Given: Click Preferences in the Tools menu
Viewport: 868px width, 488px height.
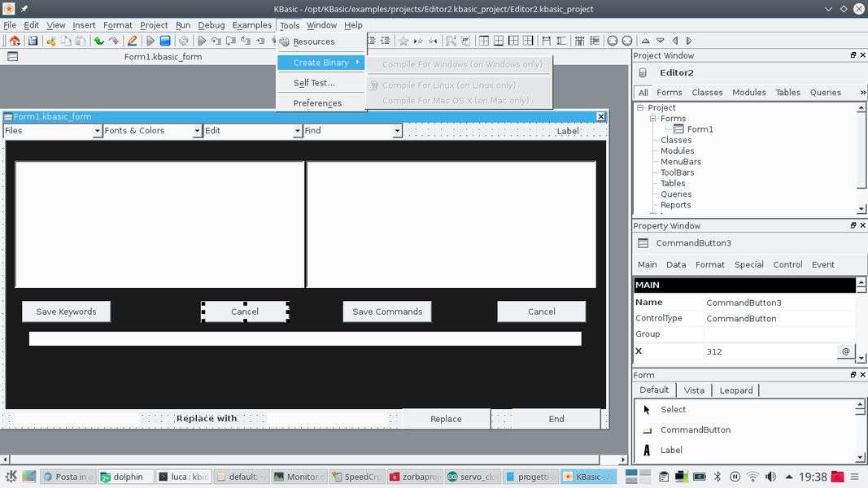Looking at the screenshot, I should click(316, 103).
